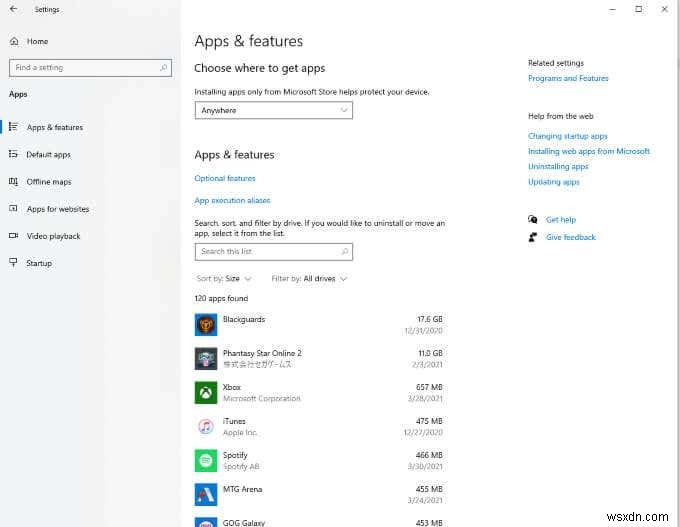Click the Xbox app icon

206,393
